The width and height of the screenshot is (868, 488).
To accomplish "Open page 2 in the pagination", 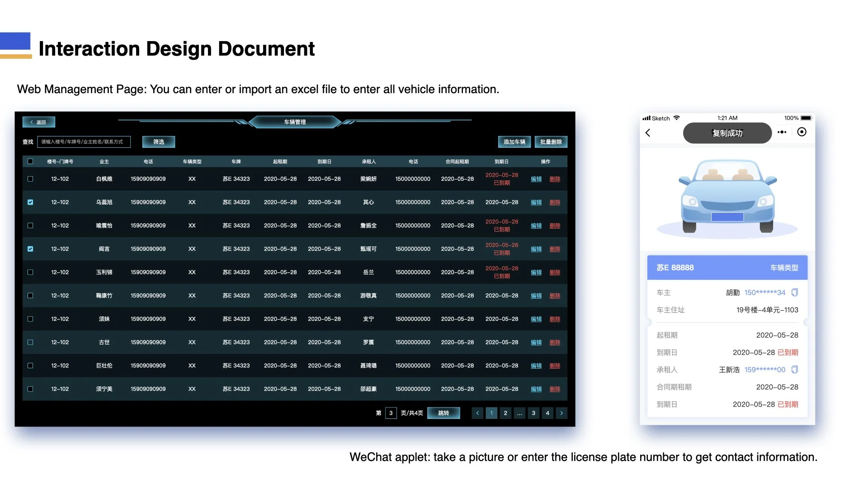I will click(505, 413).
